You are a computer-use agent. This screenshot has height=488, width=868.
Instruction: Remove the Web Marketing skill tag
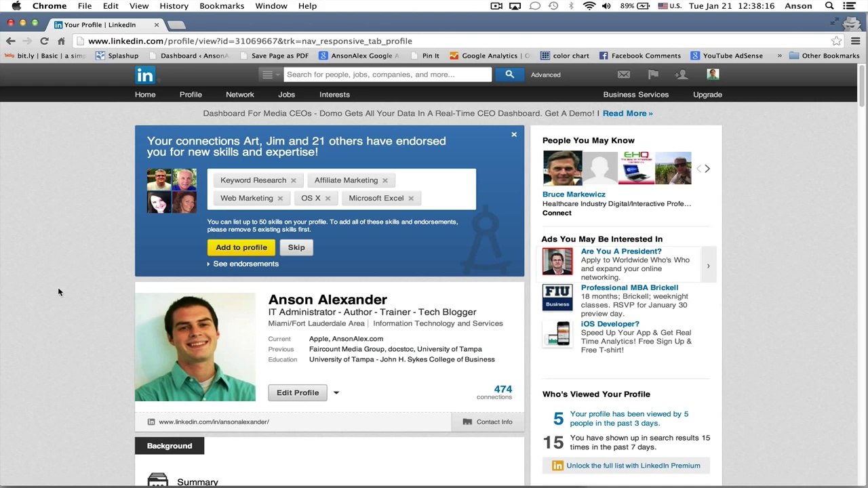(280, 198)
